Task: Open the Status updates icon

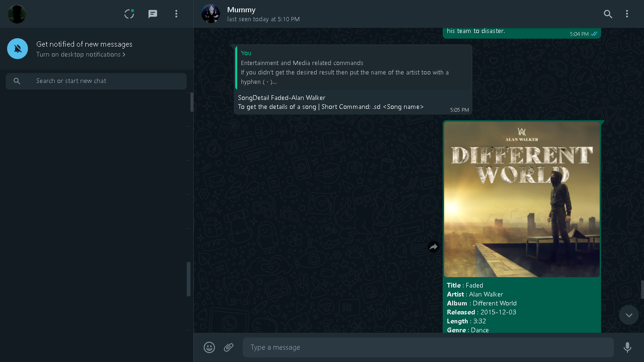Action: tap(129, 14)
